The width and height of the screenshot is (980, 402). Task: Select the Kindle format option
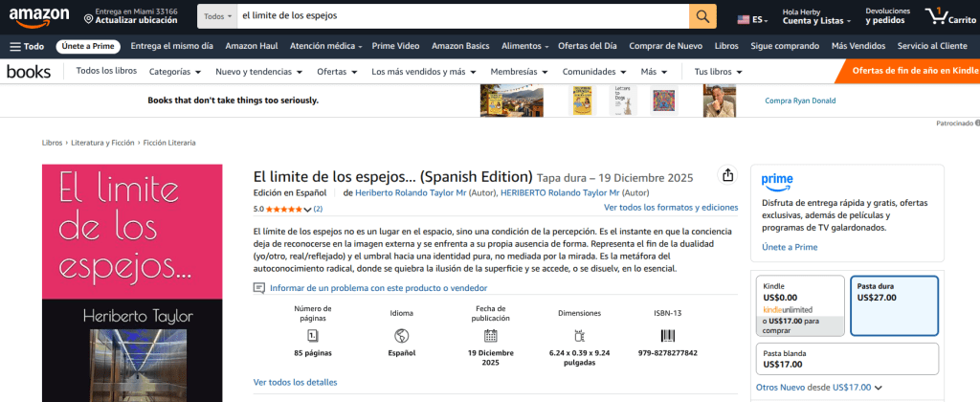800,305
